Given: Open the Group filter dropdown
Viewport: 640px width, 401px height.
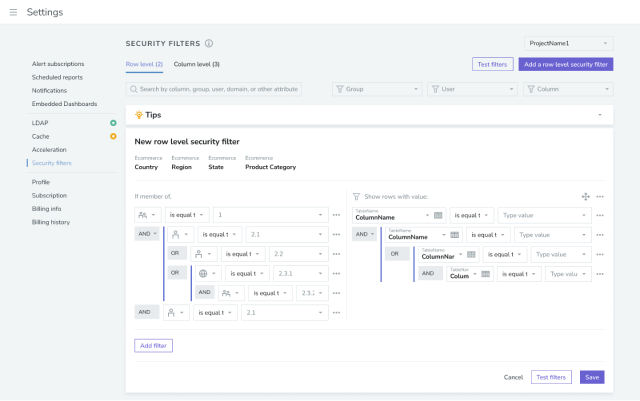Looking at the screenshot, I should coord(376,89).
